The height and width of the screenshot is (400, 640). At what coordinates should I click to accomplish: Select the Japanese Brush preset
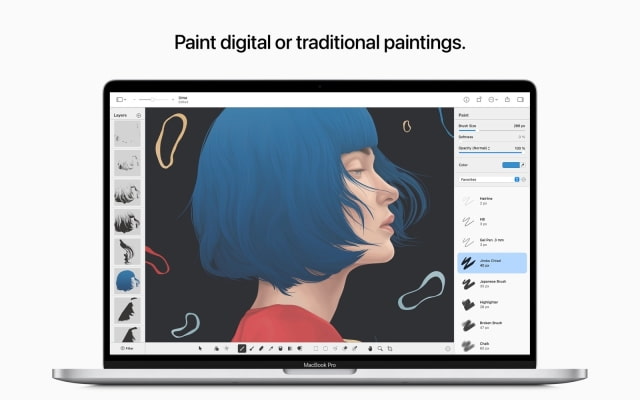click(492, 284)
